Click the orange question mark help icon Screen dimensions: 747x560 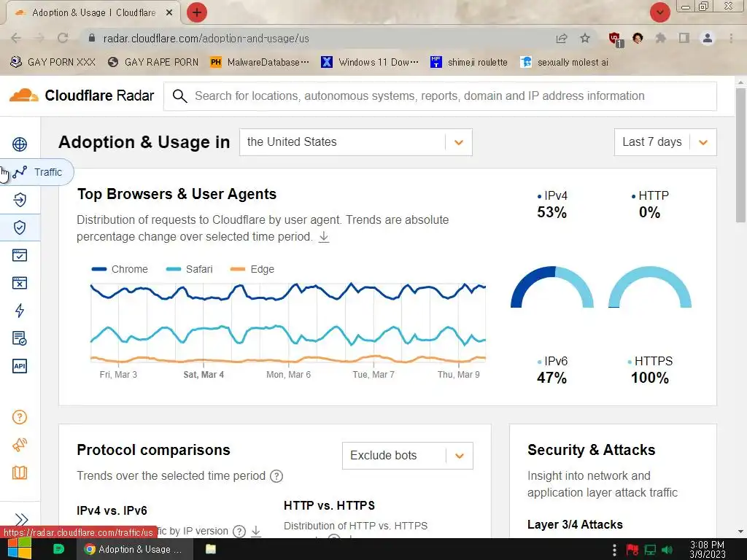20,417
